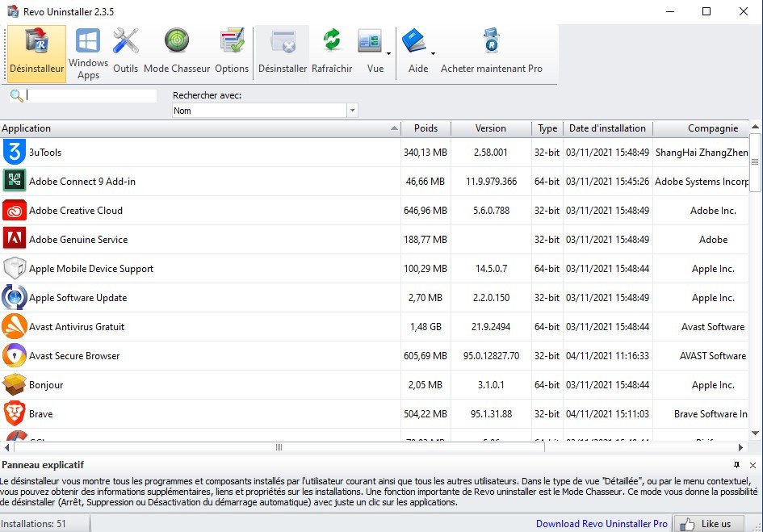Select the Brave row name
The height and width of the screenshot is (532, 763).
(x=41, y=414)
